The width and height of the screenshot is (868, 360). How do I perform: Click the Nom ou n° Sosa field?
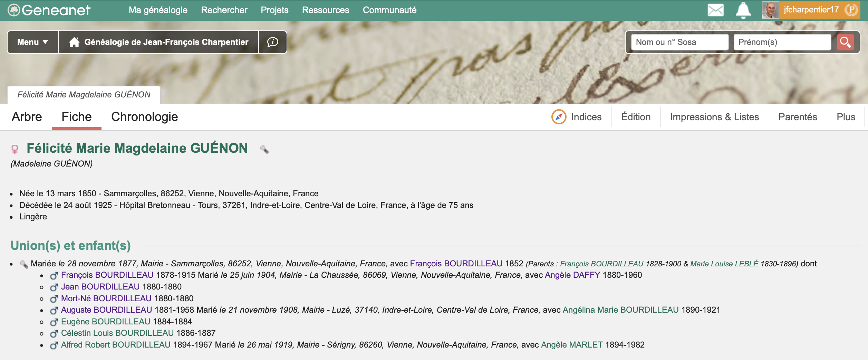pos(679,42)
